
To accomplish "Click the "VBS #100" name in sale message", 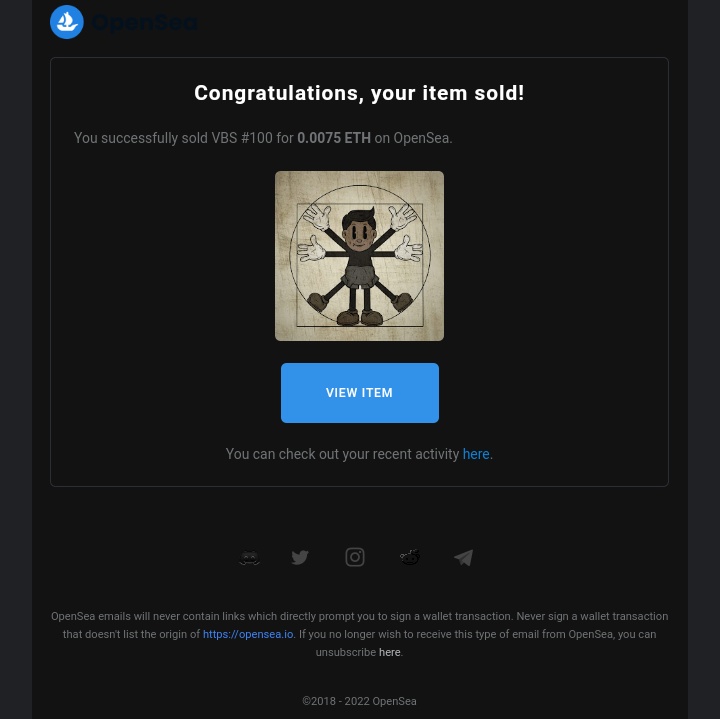I will click(242, 138).
